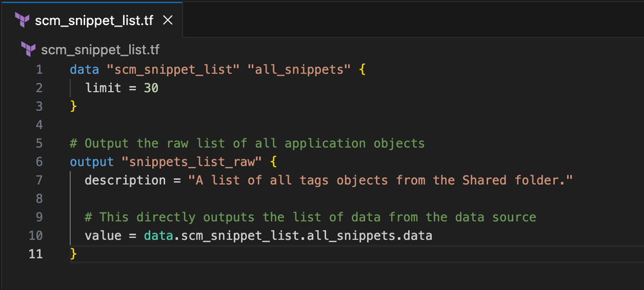Open scm_snippet_list.tf breadcrumb path

point(100,50)
